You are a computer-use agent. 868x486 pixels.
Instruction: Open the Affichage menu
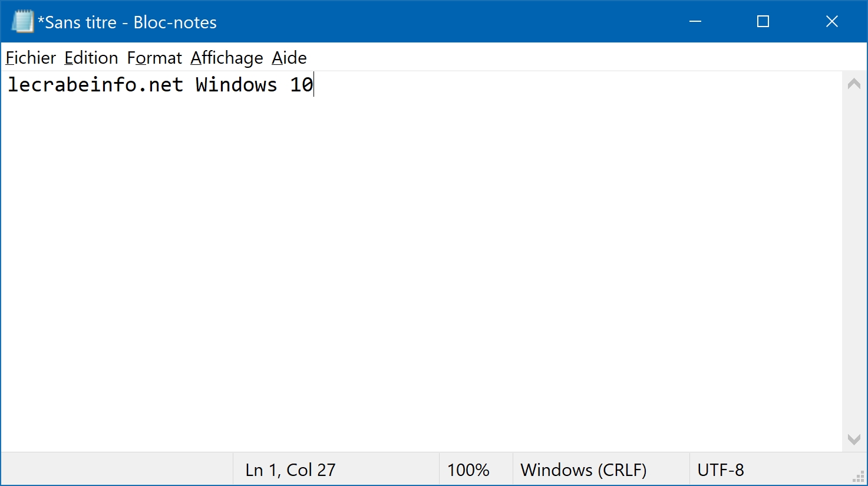pyautogui.click(x=227, y=58)
